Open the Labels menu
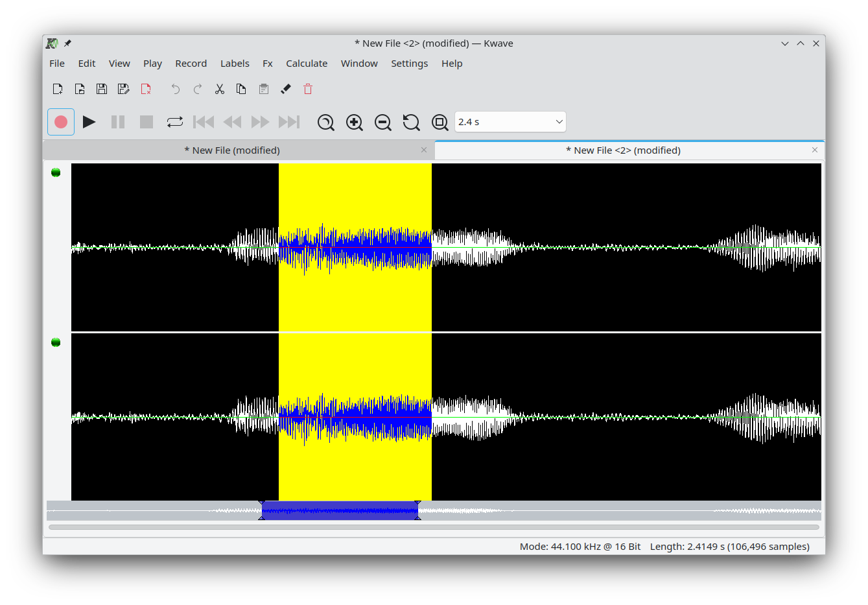This screenshot has width=868, height=605. point(235,64)
